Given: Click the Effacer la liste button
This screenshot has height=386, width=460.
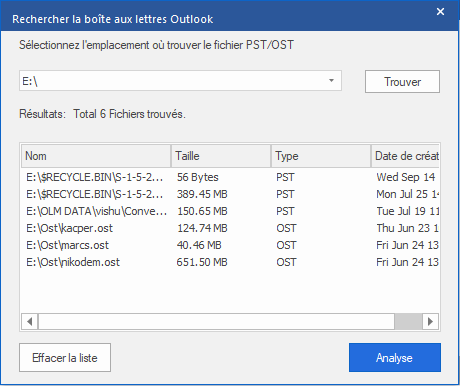Looking at the screenshot, I should coord(65,358).
